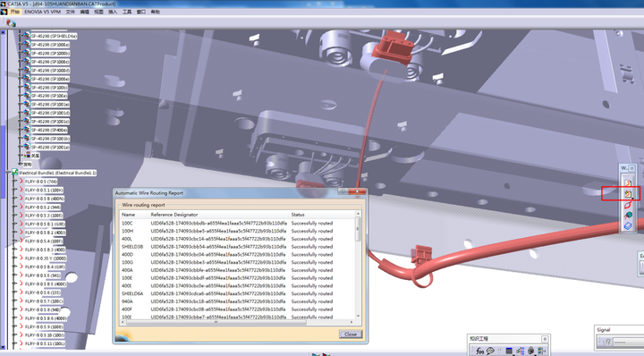644x356 pixels.
Task: Select FLRY-B 0.5.3 (100E) wire in tree
Action: click(44, 216)
